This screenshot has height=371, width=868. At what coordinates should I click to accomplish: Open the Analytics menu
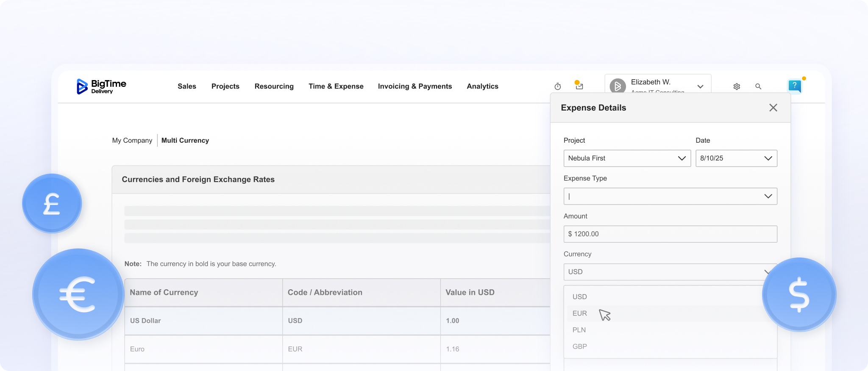click(x=482, y=86)
